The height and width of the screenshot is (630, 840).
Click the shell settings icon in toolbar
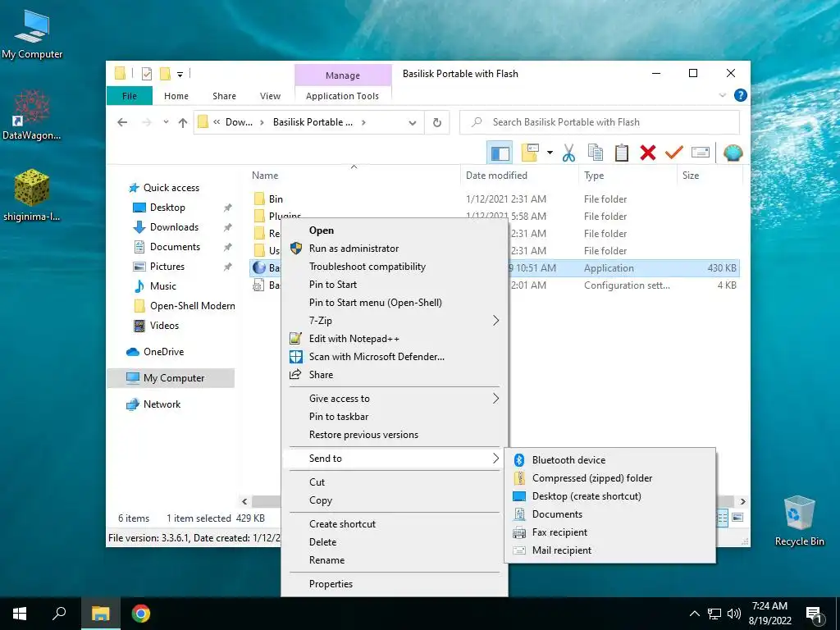[733, 153]
